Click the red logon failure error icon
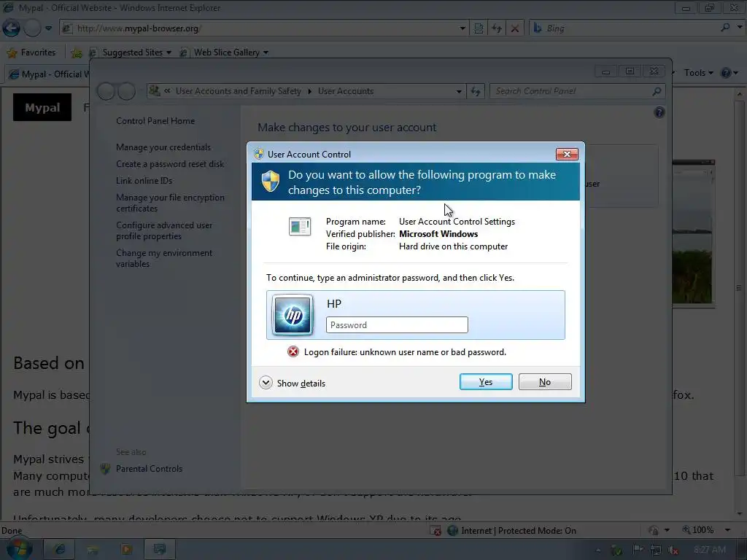Screen dimensions: 747x560 coord(293,352)
